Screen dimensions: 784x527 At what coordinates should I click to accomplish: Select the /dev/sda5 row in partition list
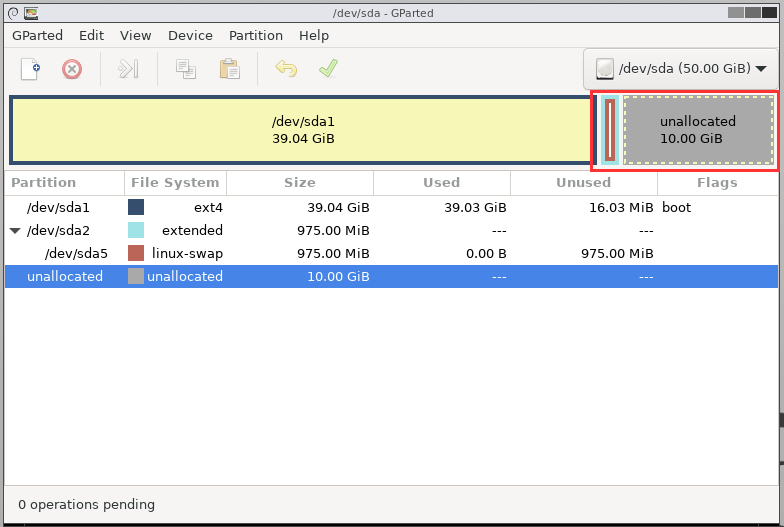(392, 254)
